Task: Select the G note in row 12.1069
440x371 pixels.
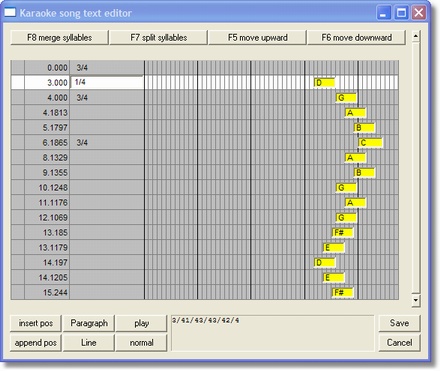Action: coord(346,218)
